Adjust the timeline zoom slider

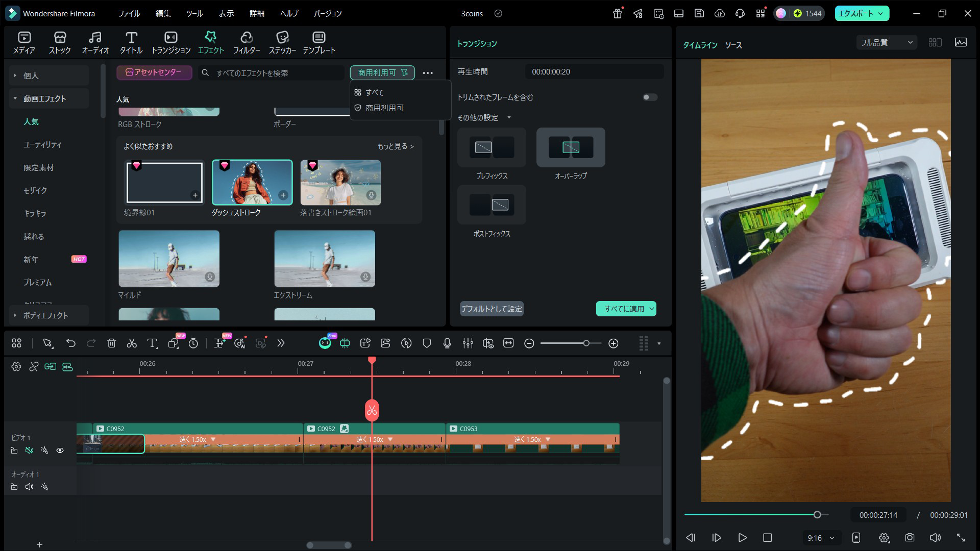586,343
